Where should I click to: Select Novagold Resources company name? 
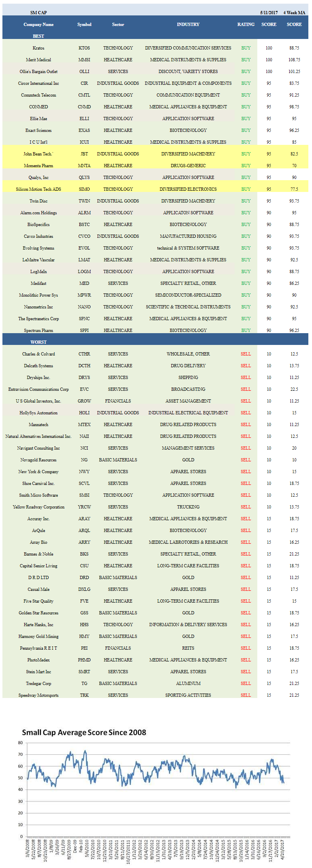click(38, 460)
